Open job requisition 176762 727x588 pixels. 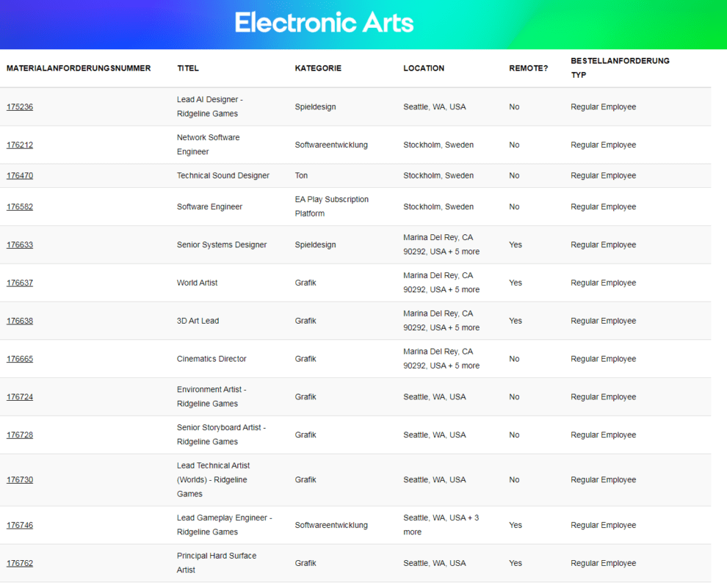click(20, 563)
